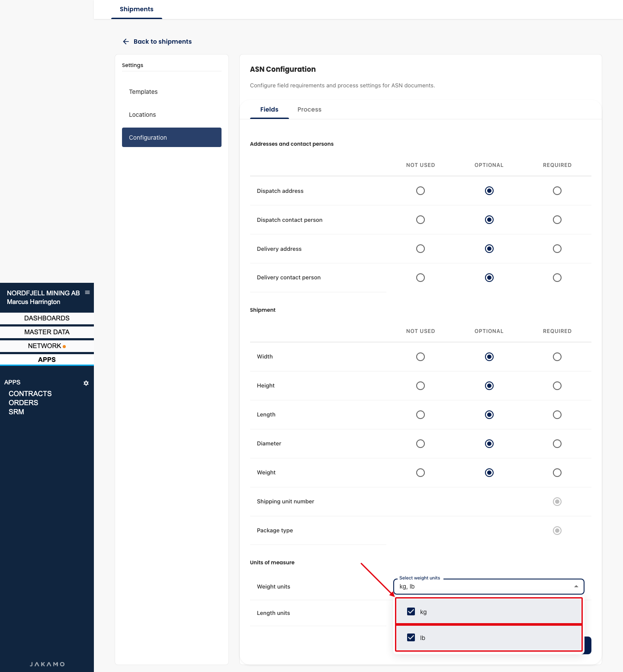Open the Dashboards section
The image size is (623, 672).
tap(47, 318)
